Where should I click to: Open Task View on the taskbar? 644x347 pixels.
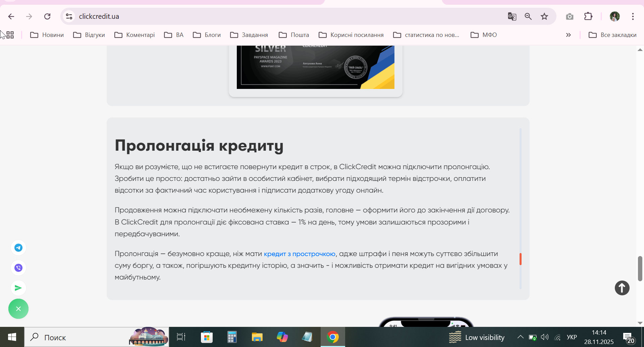coord(181,337)
